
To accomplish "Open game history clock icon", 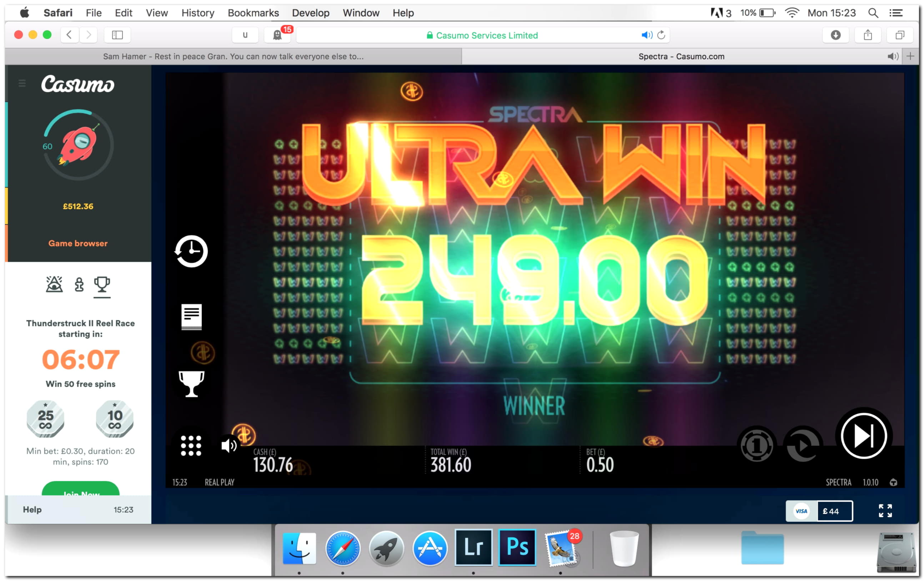I will tap(191, 251).
